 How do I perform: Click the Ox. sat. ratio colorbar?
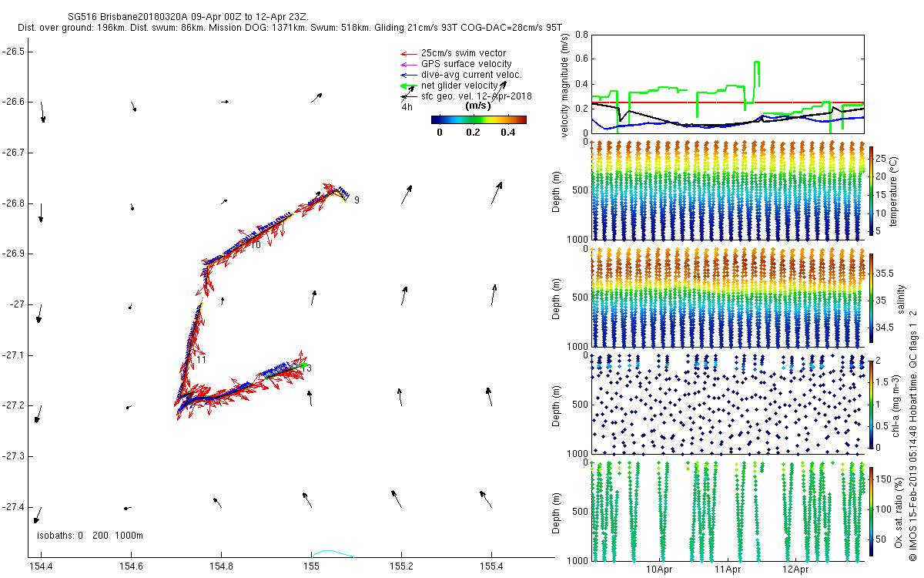click(x=872, y=511)
